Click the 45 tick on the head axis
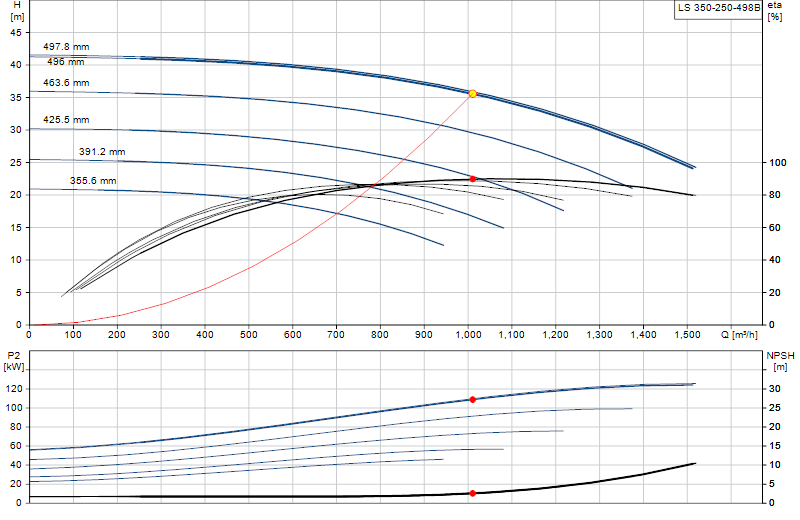 (16, 33)
